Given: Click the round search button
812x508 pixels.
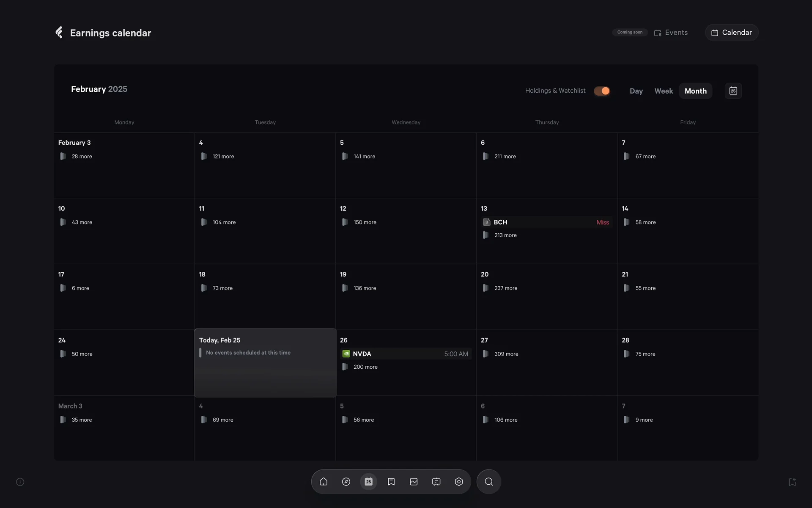Looking at the screenshot, I should tap(488, 482).
